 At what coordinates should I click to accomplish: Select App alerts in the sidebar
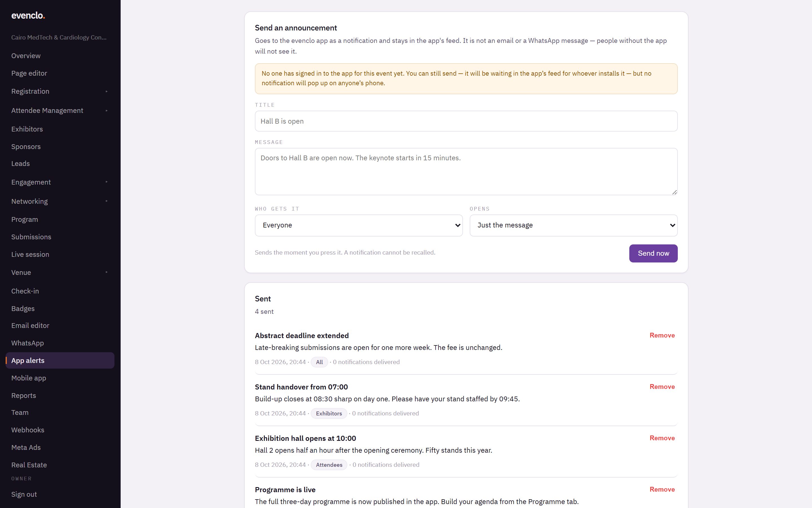point(60,360)
